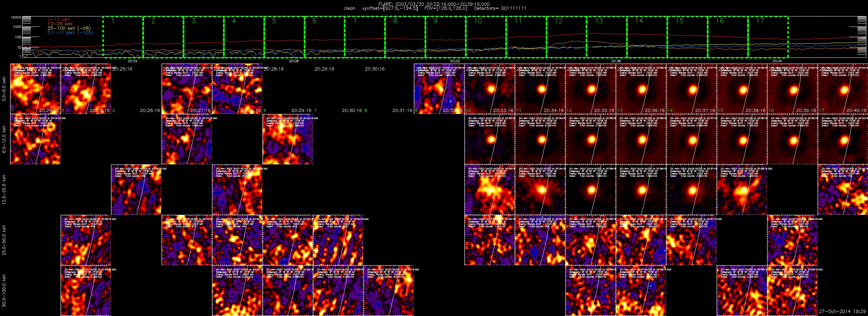
Task: Open 50.0-100.0 keV image for interval 12
Action: pos(591,291)
